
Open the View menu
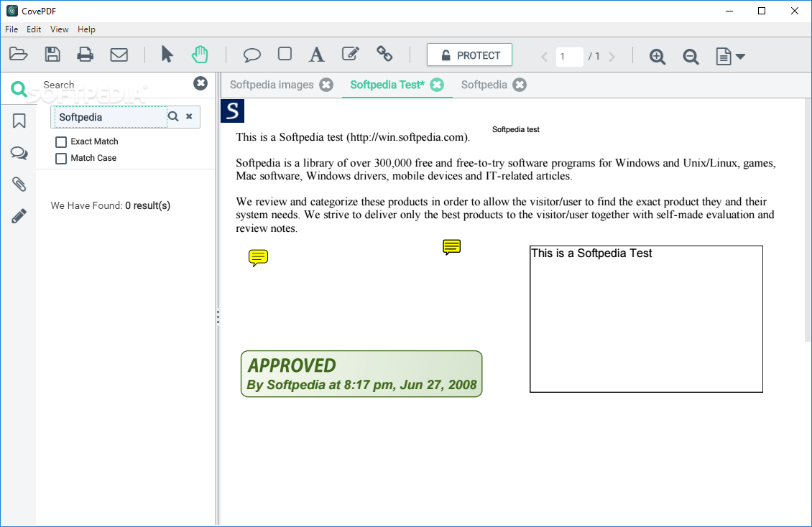(x=59, y=29)
